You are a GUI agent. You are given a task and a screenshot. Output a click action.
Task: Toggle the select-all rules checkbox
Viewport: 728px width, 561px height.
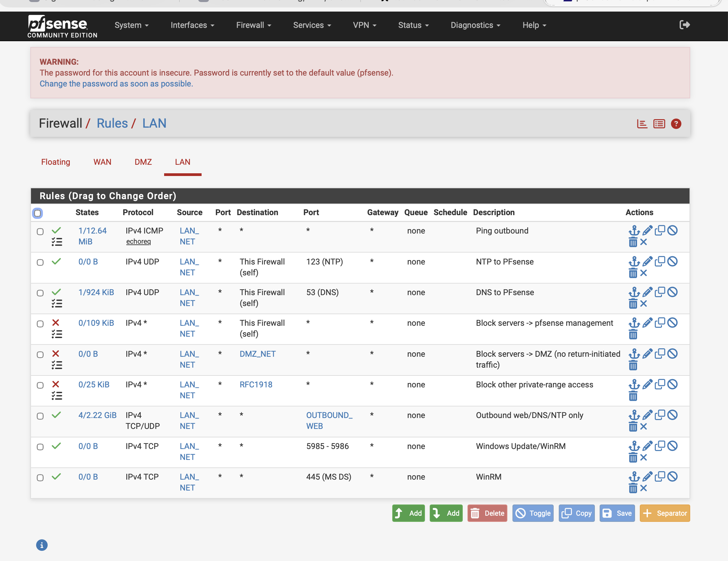tap(37, 213)
